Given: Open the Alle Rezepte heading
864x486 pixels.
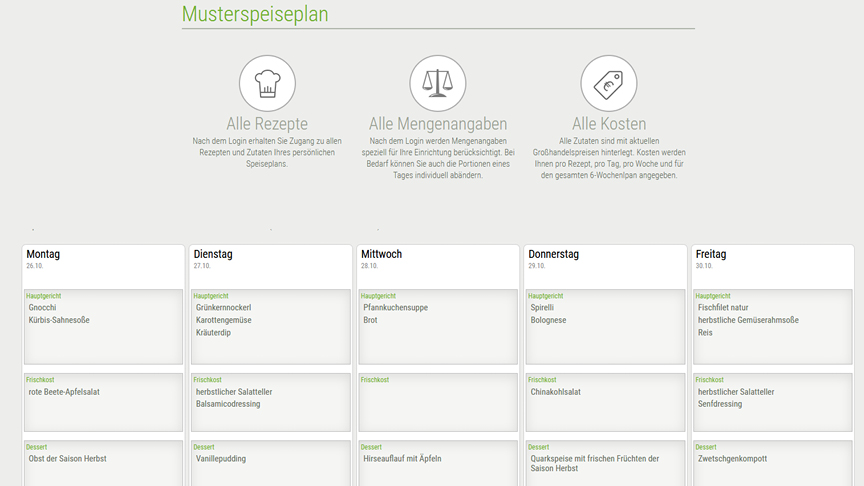Looking at the screenshot, I should coord(267,124).
